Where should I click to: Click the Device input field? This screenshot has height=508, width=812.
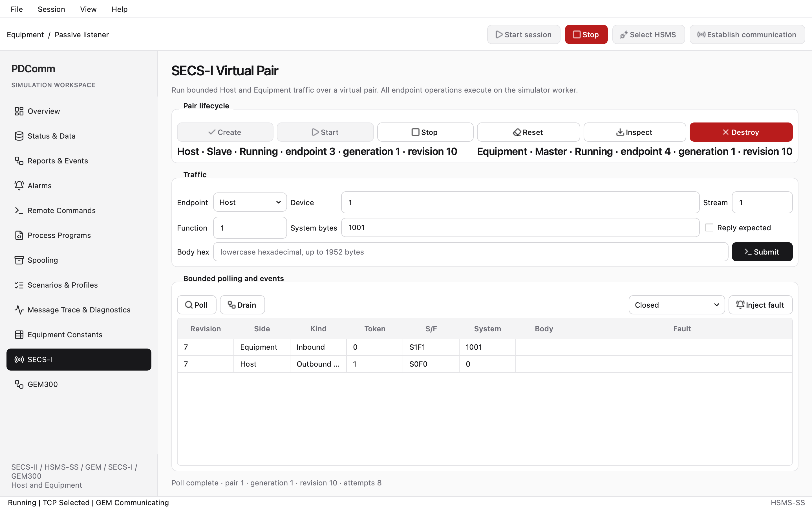[x=520, y=203]
